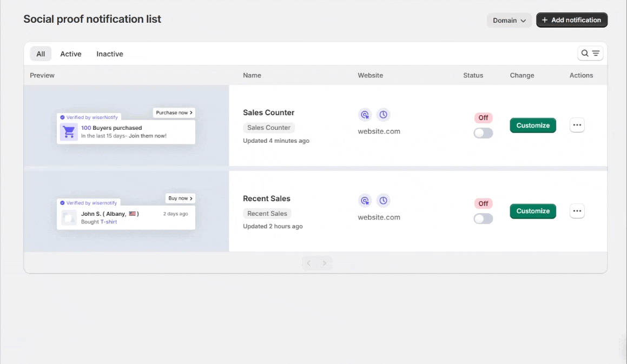Image resolution: width=627 pixels, height=364 pixels.
Task: Click the Sales Counter type tag
Action: point(269,128)
